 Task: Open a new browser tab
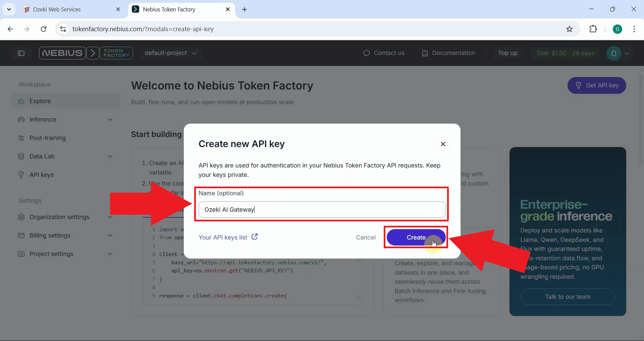(245, 10)
